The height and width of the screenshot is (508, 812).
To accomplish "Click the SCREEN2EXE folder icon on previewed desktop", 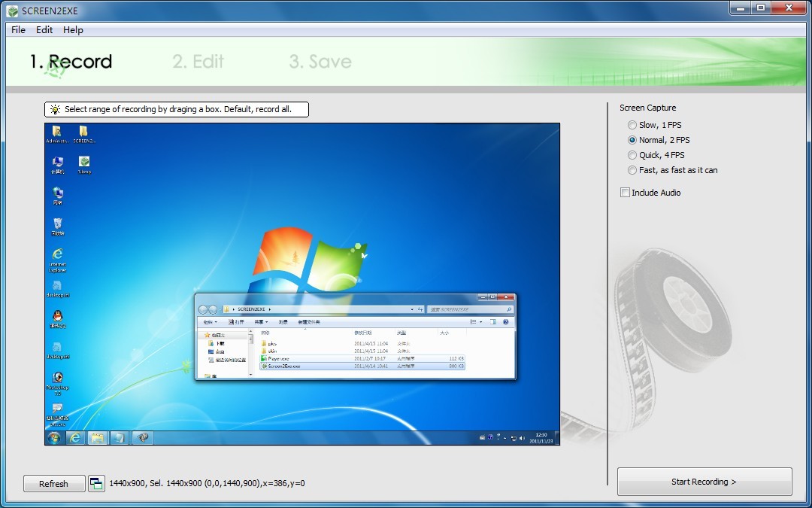I will coord(83,132).
